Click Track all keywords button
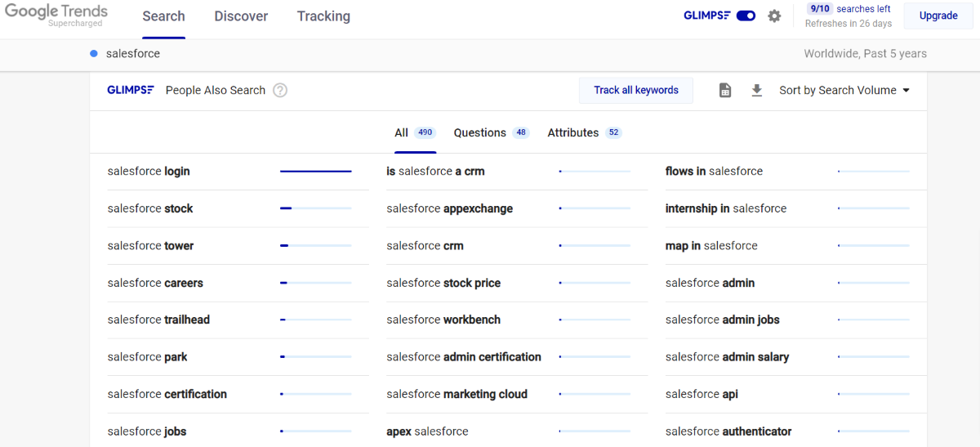The width and height of the screenshot is (980, 447). click(636, 91)
